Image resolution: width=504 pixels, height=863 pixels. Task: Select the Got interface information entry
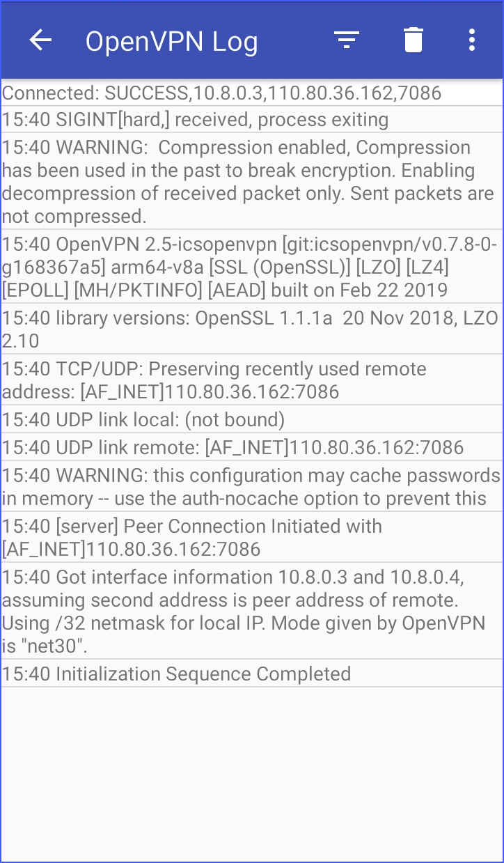coord(247,612)
